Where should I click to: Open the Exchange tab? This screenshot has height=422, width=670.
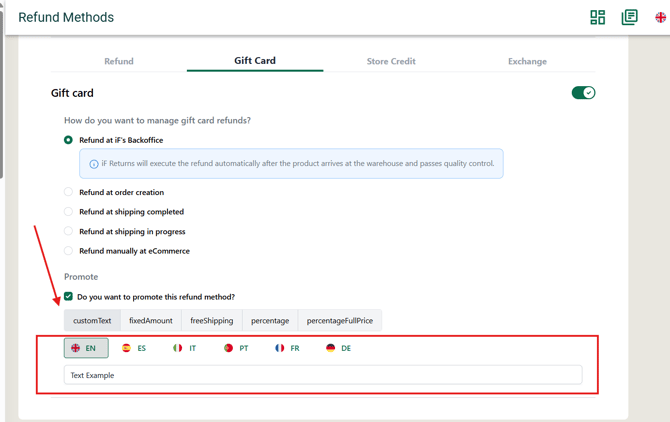coord(527,61)
